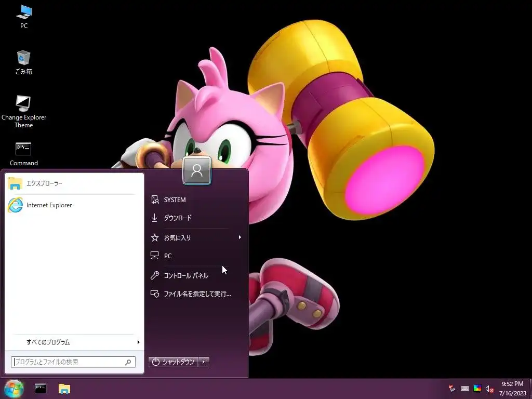
Task: Expand すべてのプログラム list
Action: coord(74,342)
